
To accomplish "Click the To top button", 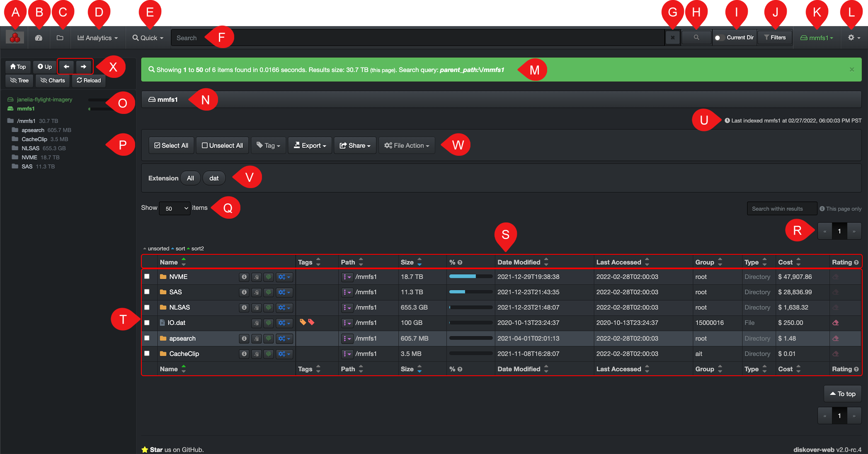I will tap(842, 394).
